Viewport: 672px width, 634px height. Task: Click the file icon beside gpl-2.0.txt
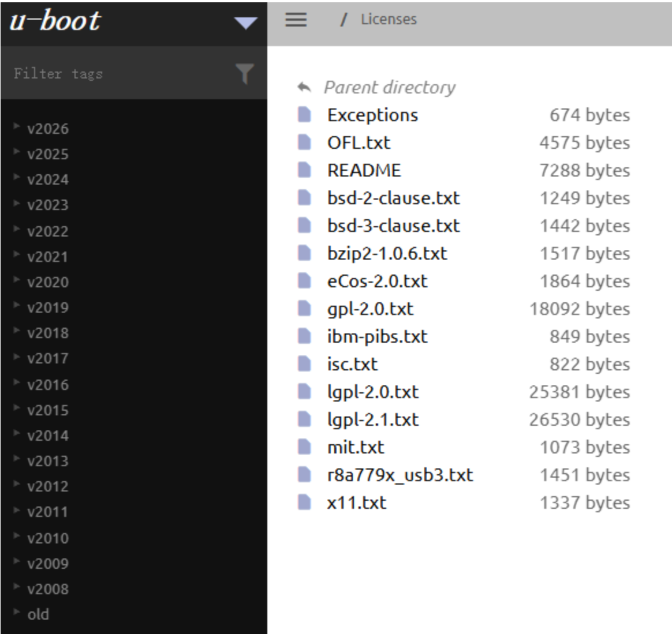point(304,309)
